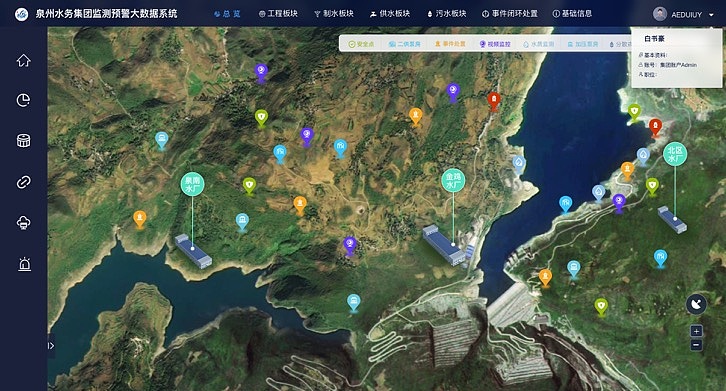Open the 事件闭环处置 menu
The width and height of the screenshot is (726, 391).
[510, 14]
